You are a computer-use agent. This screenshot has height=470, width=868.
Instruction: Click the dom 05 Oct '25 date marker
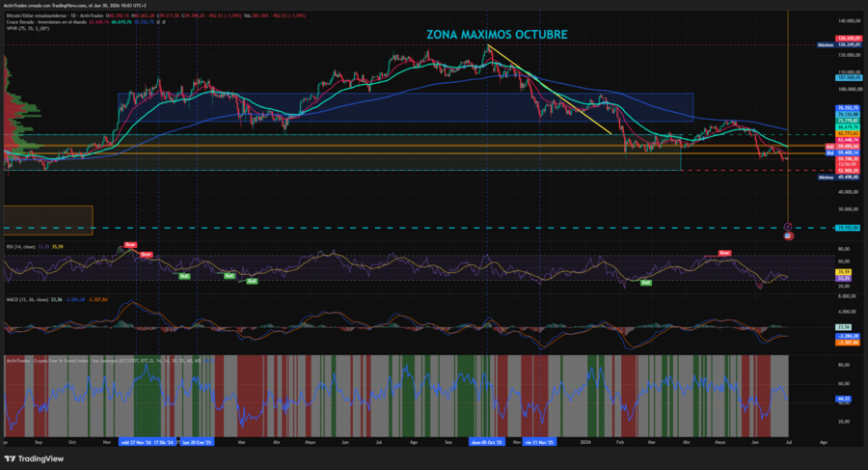tap(487, 442)
